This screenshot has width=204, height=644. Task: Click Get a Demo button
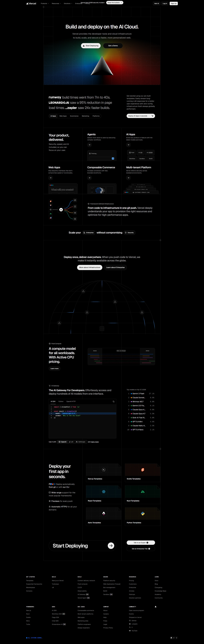pos(113,46)
